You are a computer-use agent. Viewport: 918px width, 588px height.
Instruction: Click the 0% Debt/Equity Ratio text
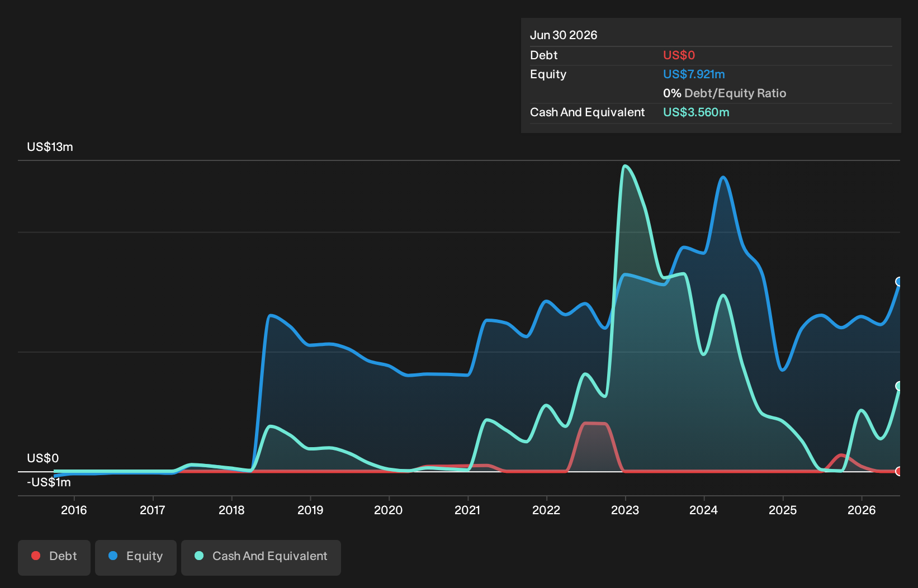pyautogui.click(x=725, y=93)
